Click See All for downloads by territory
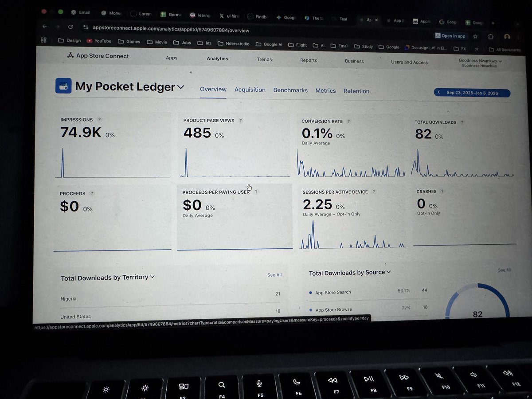 pos(274,275)
